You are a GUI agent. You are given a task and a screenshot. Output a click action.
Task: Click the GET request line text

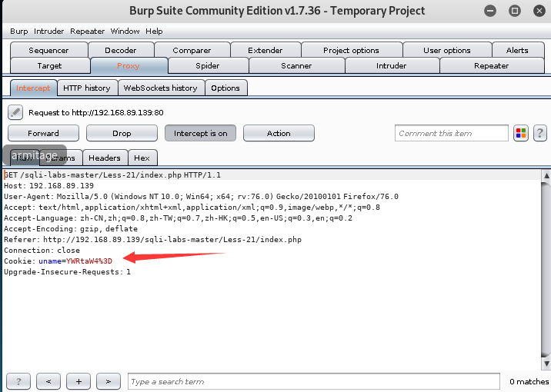coord(112,174)
